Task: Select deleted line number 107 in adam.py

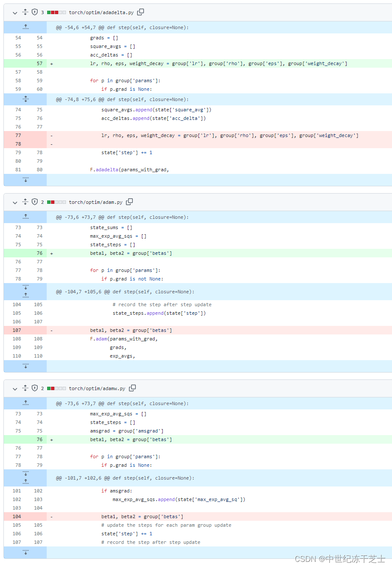Action: [17, 330]
